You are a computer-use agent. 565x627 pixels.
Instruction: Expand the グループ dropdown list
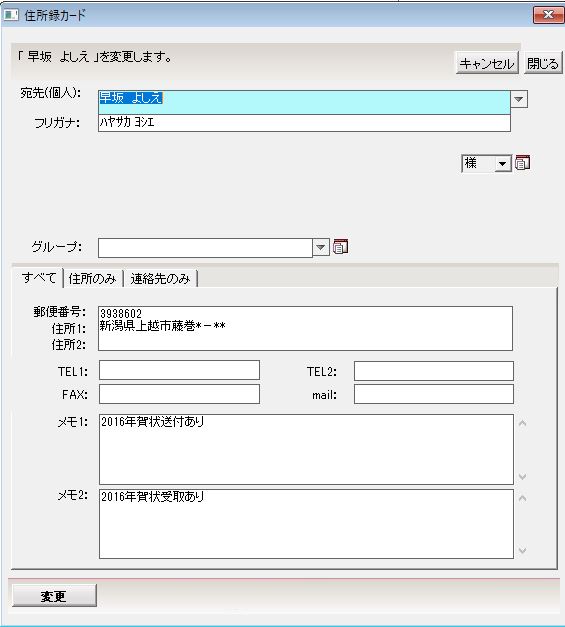[x=321, y=247]
